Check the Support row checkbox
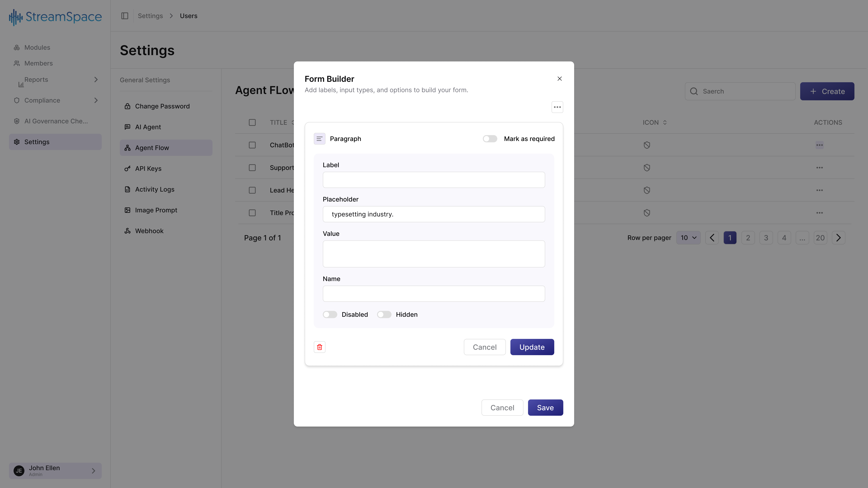Viewport: 868px width, 488px height. [x=252, y=168]
